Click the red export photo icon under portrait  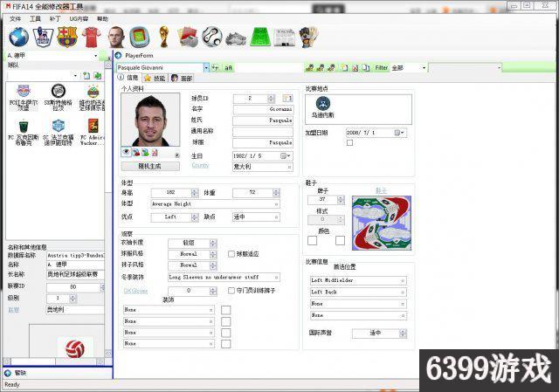[x=136, y=153]
